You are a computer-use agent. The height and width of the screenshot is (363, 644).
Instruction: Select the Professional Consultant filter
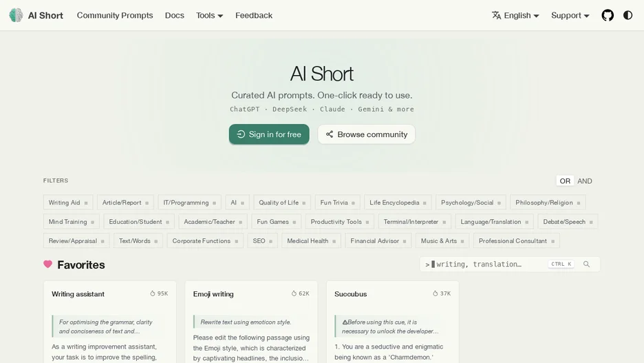pyautogui.click(x=516, y=240)
